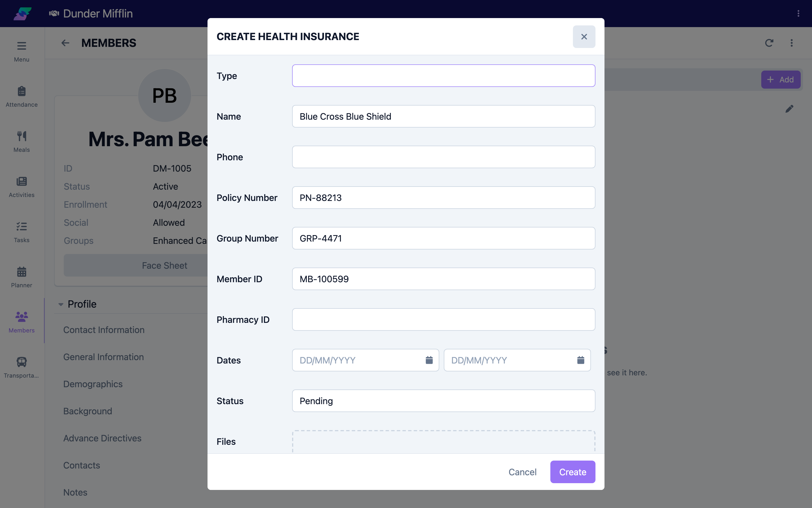Screen dimensions: 812x508
Task: Click the Files upload drop area
Action: coord(443,442)
